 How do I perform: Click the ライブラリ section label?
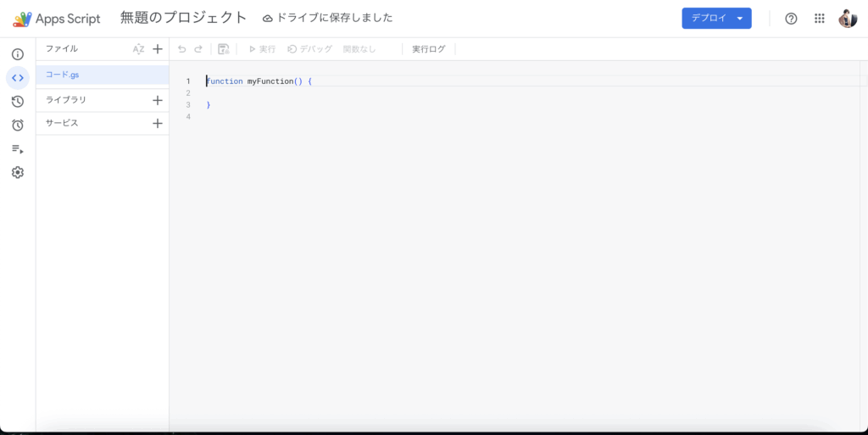pos(66,100)
